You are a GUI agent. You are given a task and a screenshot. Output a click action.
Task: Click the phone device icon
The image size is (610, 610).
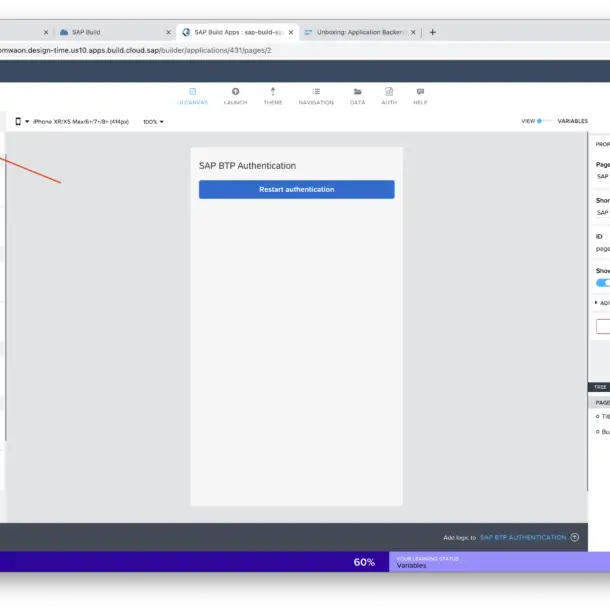click(x=18, y=121)
